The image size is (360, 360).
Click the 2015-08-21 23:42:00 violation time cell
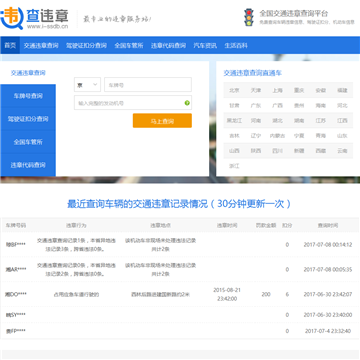click(x=227, y=294)
